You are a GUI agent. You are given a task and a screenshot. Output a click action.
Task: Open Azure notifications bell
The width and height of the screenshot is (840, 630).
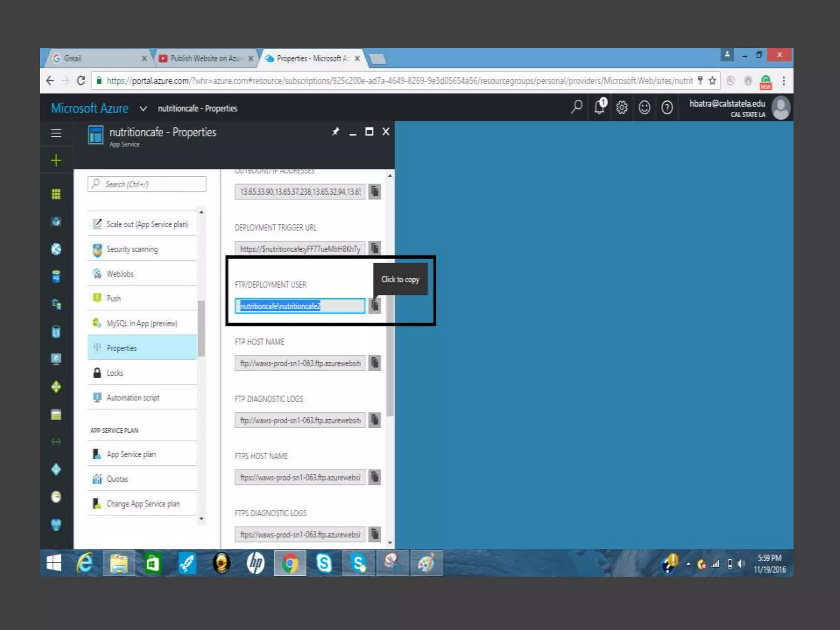[x=600, y=107]
